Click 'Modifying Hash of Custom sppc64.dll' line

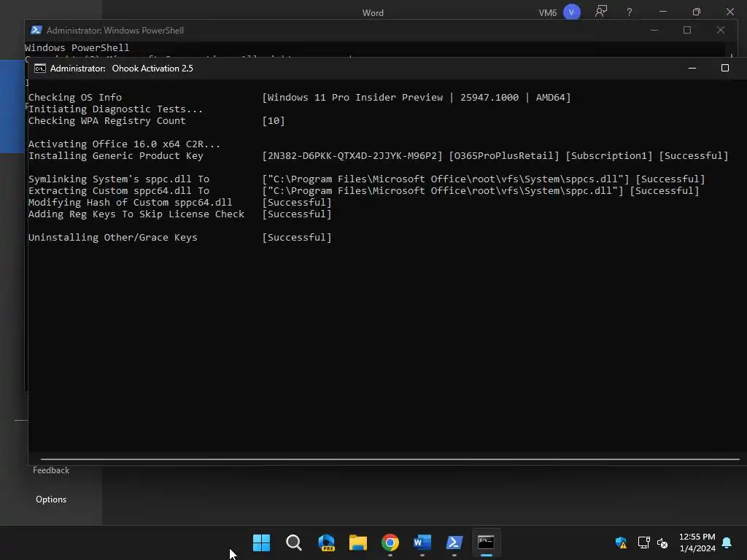(130, 203)
